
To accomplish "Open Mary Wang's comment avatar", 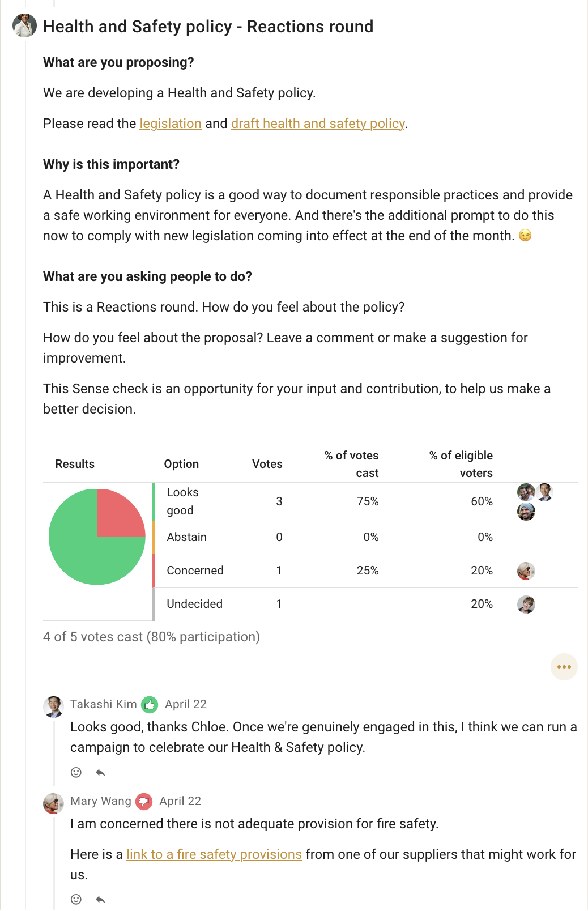I will click(x=53, y=803).
